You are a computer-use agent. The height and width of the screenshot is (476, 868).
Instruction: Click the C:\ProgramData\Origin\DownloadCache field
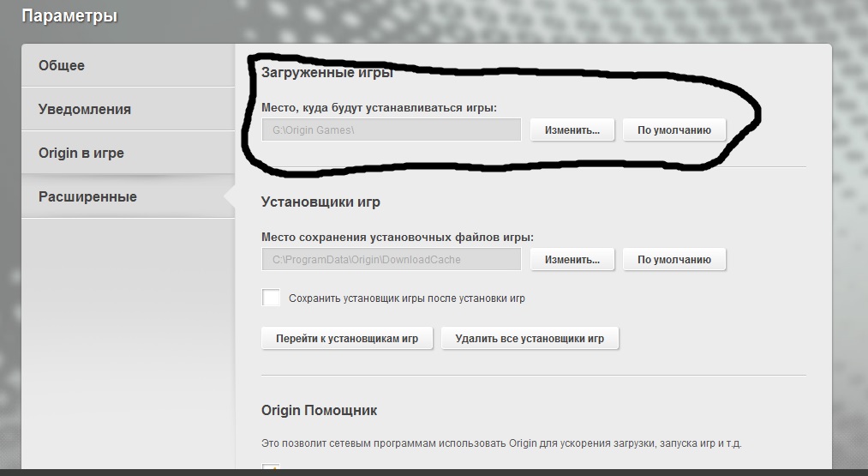pos(392,259)
